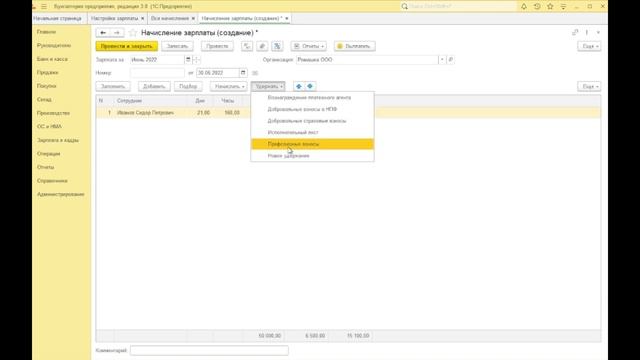Click the Добавить button

[x=154, y=86]
